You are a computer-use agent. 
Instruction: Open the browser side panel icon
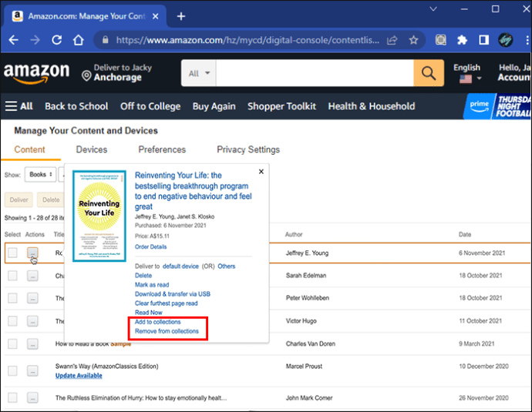(484, 40)
